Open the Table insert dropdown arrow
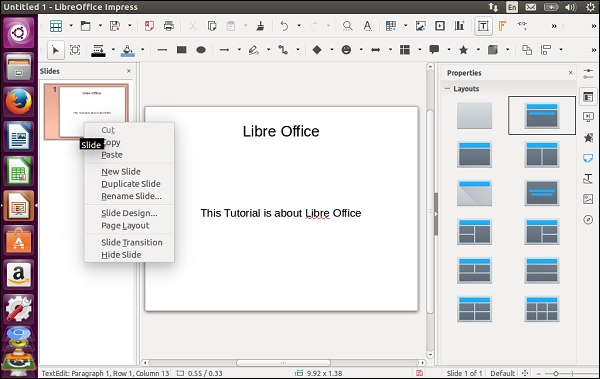Viewport: 600px width, 379px height. [406, 26]
